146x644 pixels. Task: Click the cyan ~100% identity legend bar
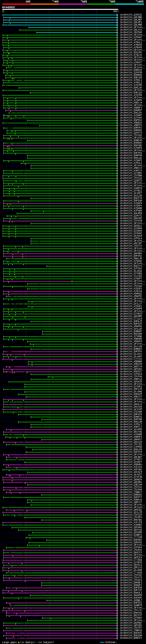130,4
